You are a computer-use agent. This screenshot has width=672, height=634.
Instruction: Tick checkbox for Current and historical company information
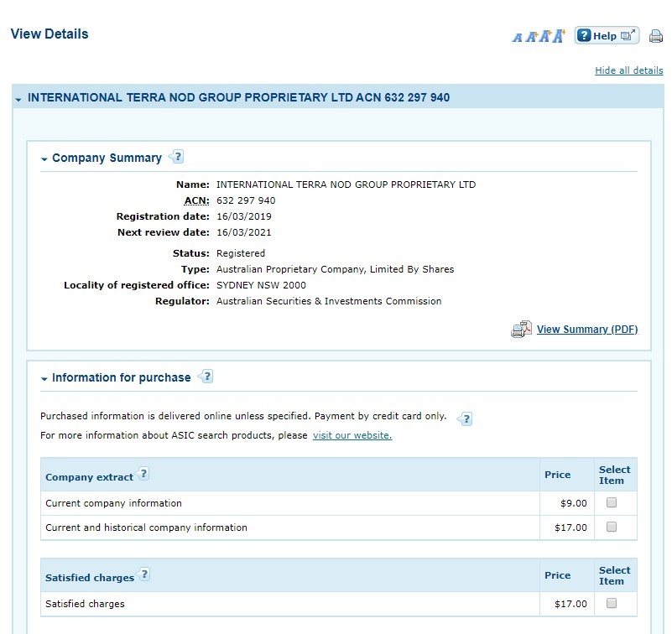tap(612, 527)
